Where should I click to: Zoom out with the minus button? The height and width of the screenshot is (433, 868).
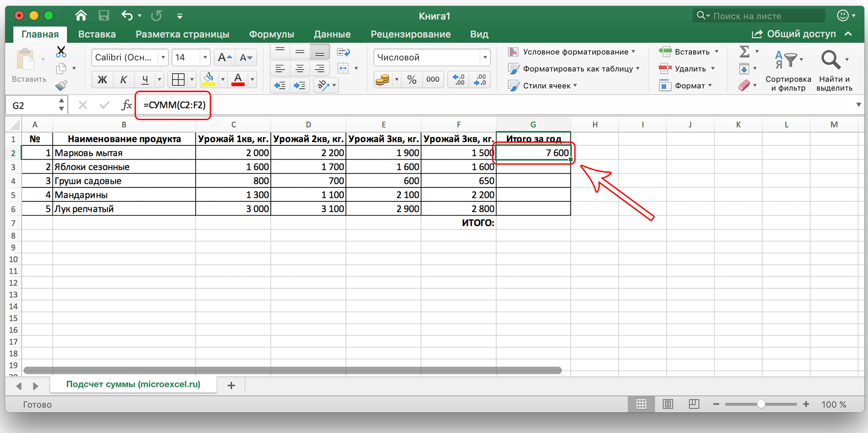pyautogui.click(x=716, y=404)
